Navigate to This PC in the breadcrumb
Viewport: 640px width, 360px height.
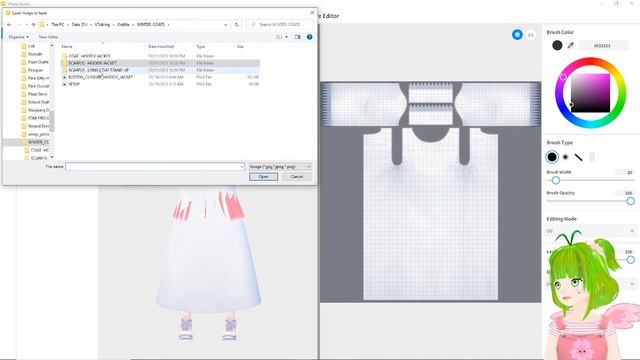click(58, 24)
